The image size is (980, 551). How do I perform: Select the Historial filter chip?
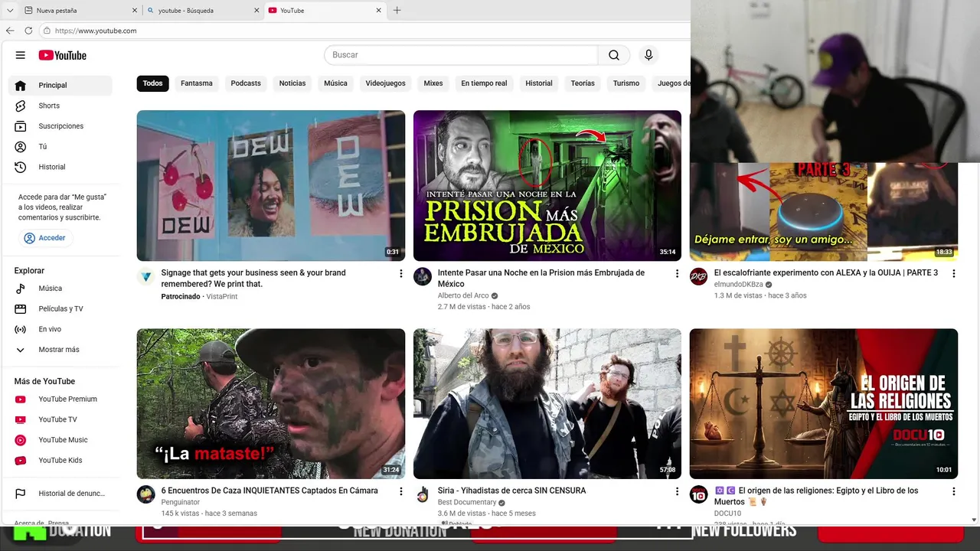[539, 83]
